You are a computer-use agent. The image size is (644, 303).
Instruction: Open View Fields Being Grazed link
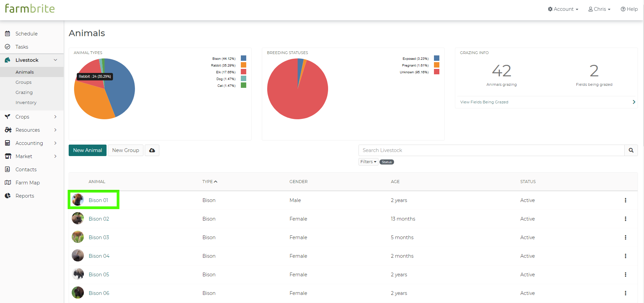pos(484,102)
